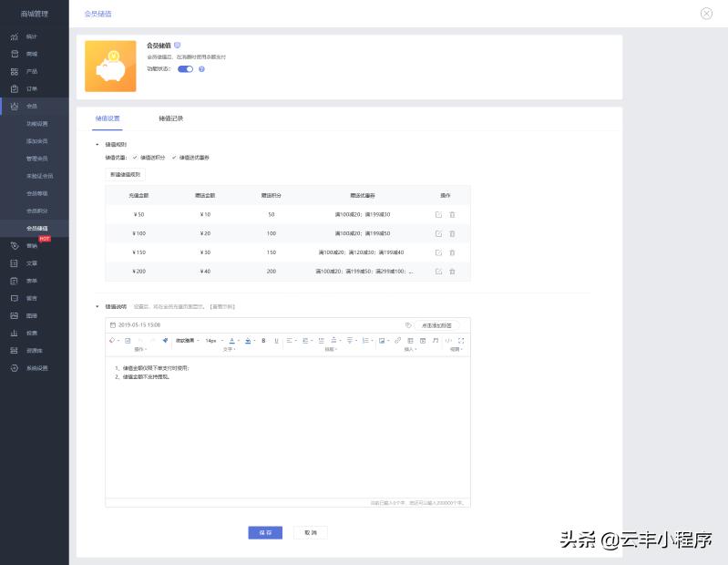Image resolution: width=728 pixels, height=565 pixels.
Task: Toggle underline in the editor toolbar
Action: click(x=276, y=341)
